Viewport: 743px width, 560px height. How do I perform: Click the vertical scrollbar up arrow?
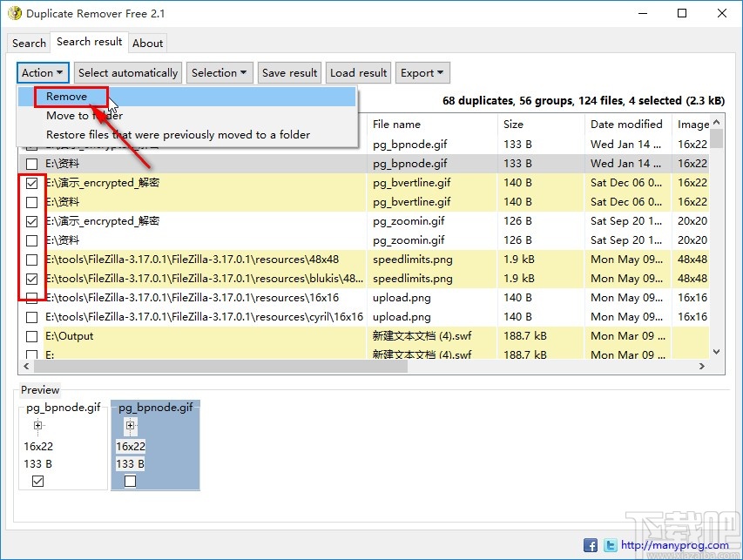[x=717, y=122]
